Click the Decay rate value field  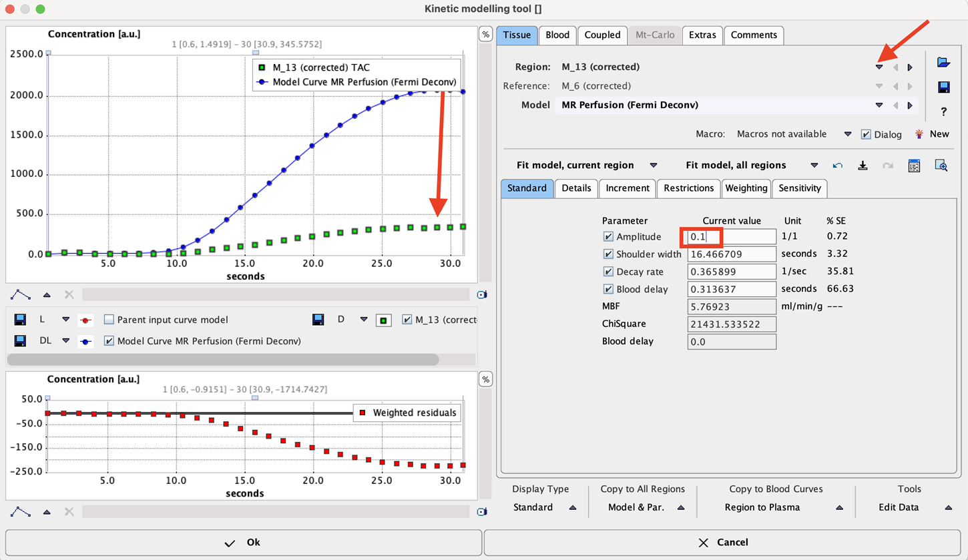pos(732,272)
